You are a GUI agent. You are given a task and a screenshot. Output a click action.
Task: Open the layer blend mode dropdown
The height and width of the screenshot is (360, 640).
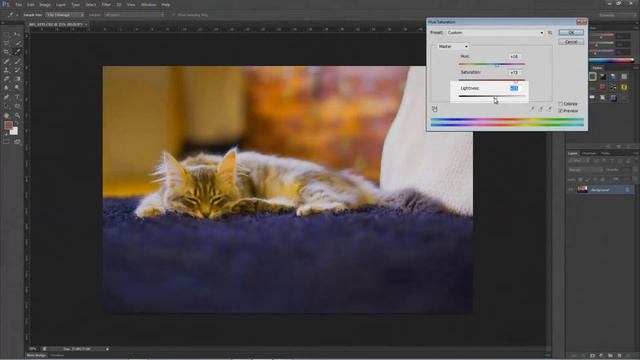[585, 170]
